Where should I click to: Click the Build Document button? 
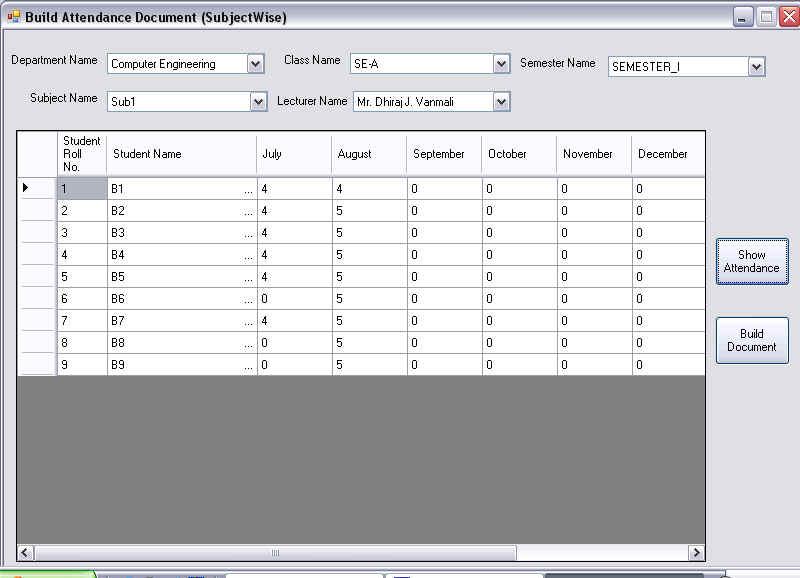tap(751, 340)
